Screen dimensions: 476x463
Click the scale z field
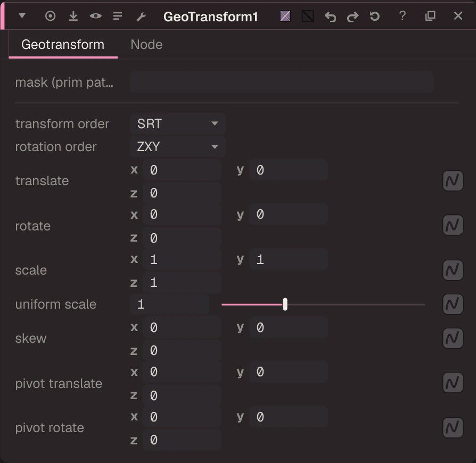[x=182, y=283]
